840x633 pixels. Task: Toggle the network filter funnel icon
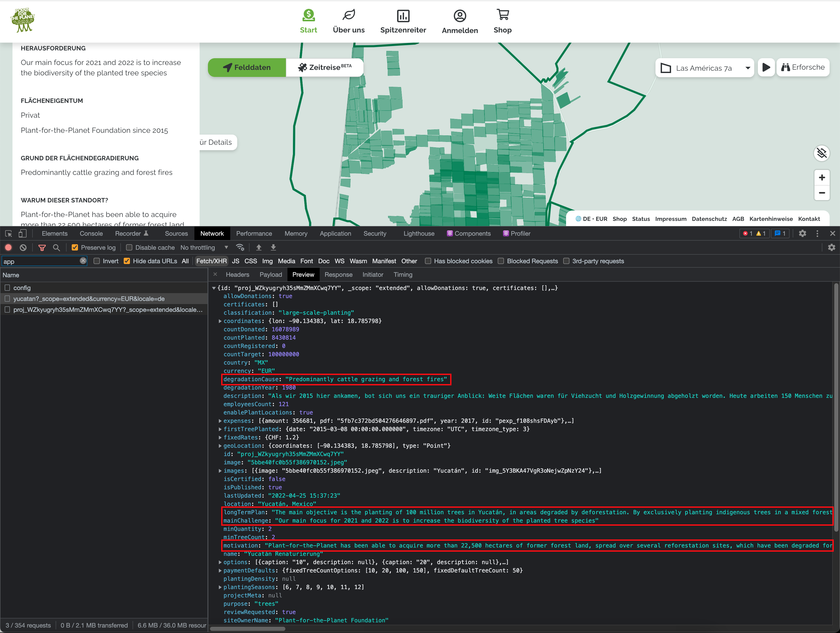point(42,248)
